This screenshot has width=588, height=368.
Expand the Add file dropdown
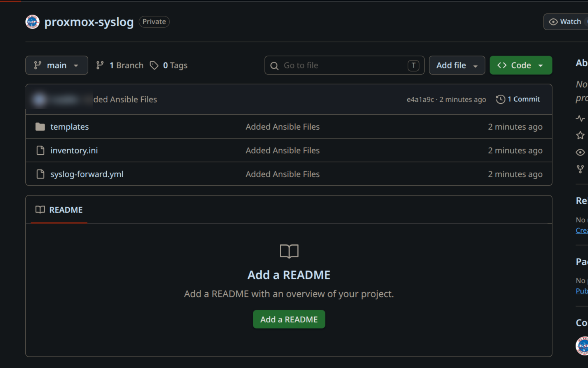457,65
